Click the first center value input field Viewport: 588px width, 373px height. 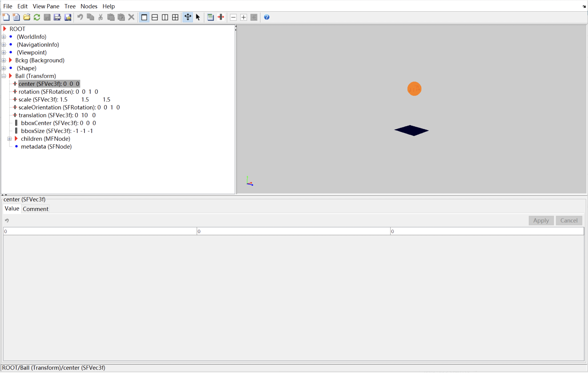100,231
